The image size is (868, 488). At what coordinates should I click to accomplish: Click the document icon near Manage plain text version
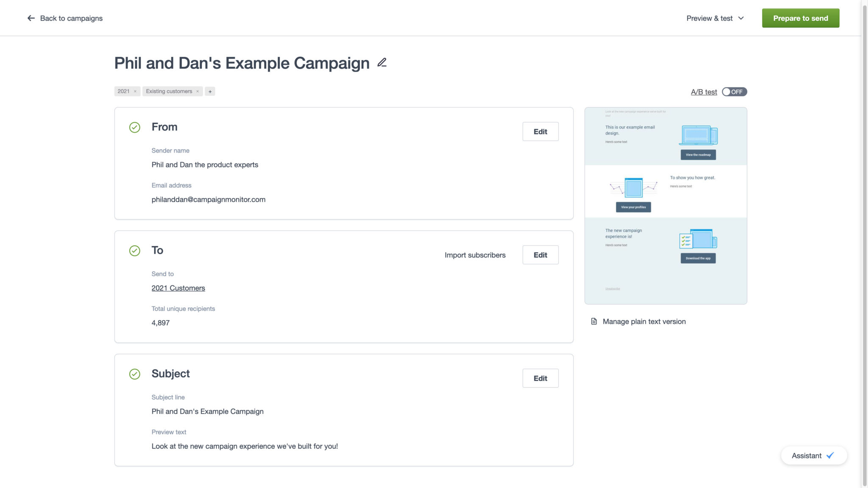point(594,321)
